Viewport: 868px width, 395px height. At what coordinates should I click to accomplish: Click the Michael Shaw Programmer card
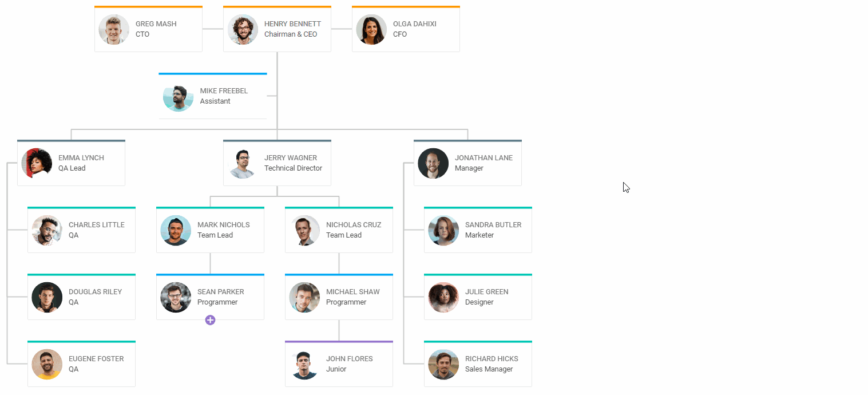[x=339, y=297]
